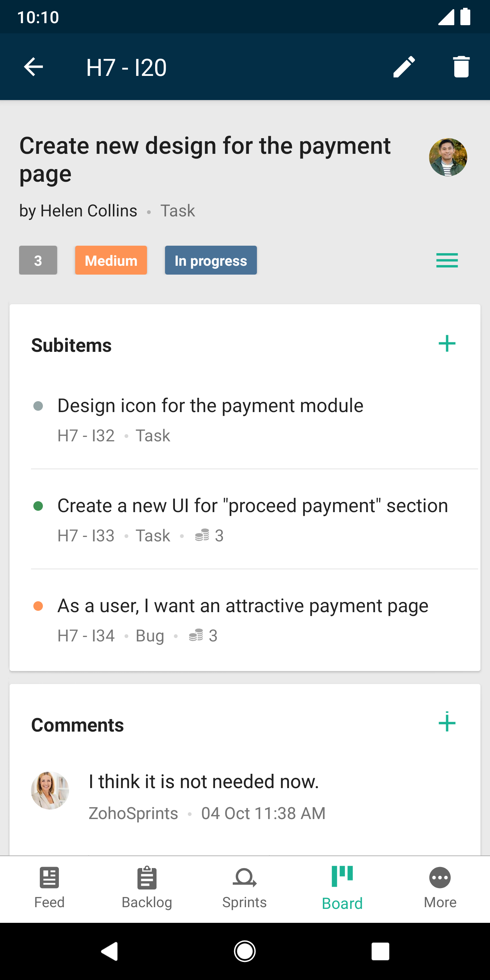Screen dimensions: 490x980
Task: Tap the estimation points badge 3
Action: coord(38,261)
